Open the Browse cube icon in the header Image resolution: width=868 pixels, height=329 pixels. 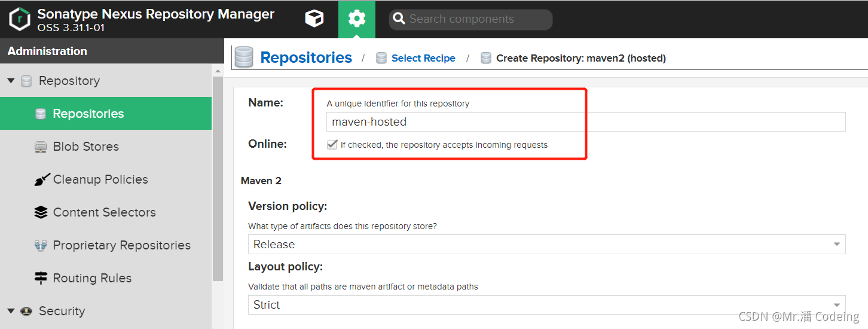(x=314, y=19)
